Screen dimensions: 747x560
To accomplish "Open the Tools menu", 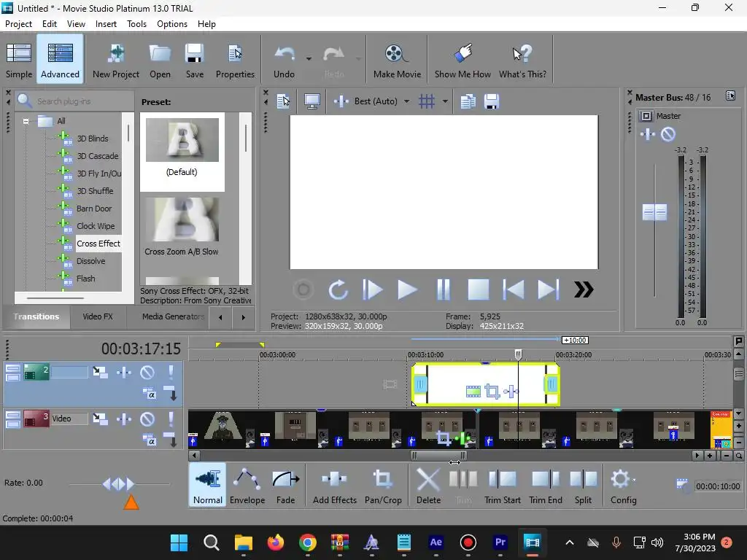I will coord(136,24).
